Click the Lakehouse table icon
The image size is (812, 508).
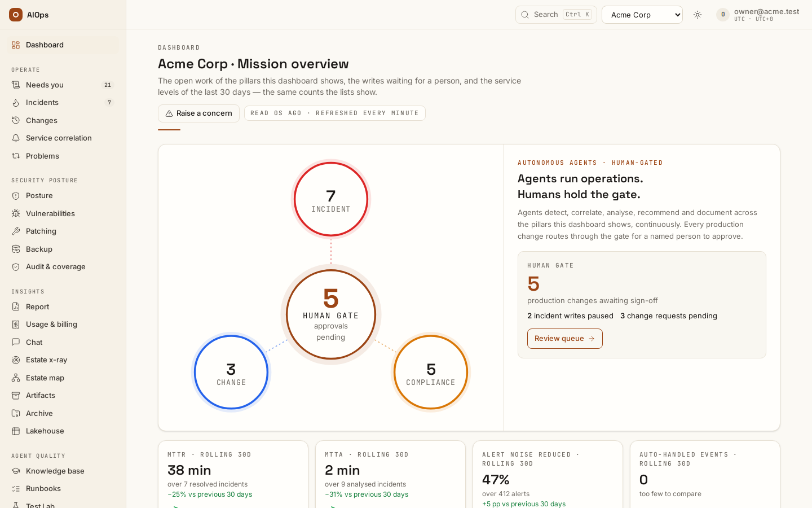pyautogui.click(x=16, y=431)
